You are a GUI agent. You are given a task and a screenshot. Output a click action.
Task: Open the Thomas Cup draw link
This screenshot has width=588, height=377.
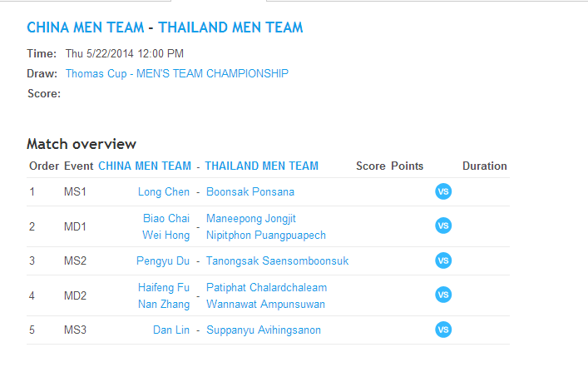[x=177, y=73]
